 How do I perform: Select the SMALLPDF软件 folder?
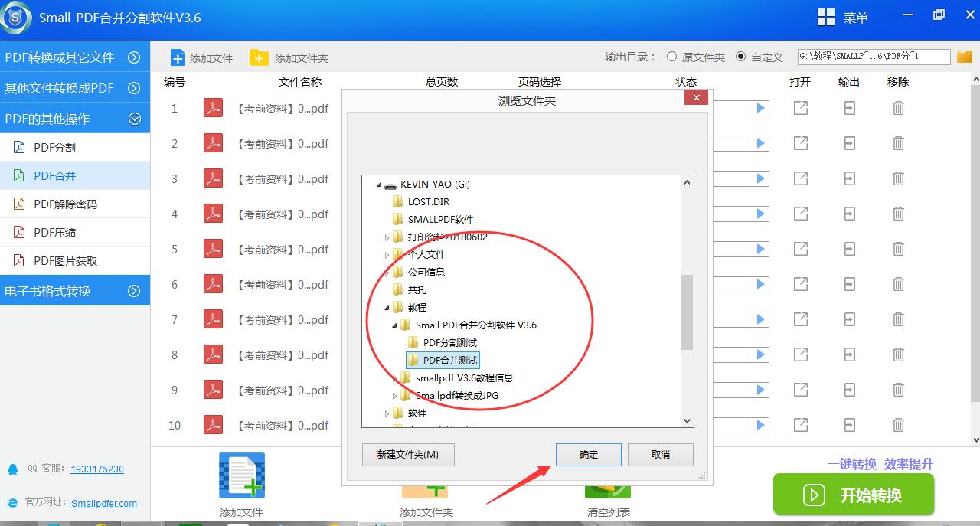click(441, 220)
